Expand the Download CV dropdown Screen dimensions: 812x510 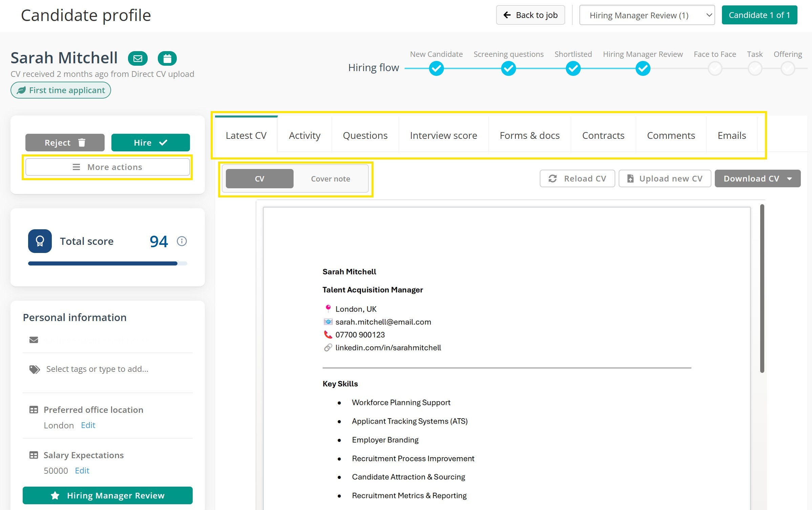coord(758,178)
